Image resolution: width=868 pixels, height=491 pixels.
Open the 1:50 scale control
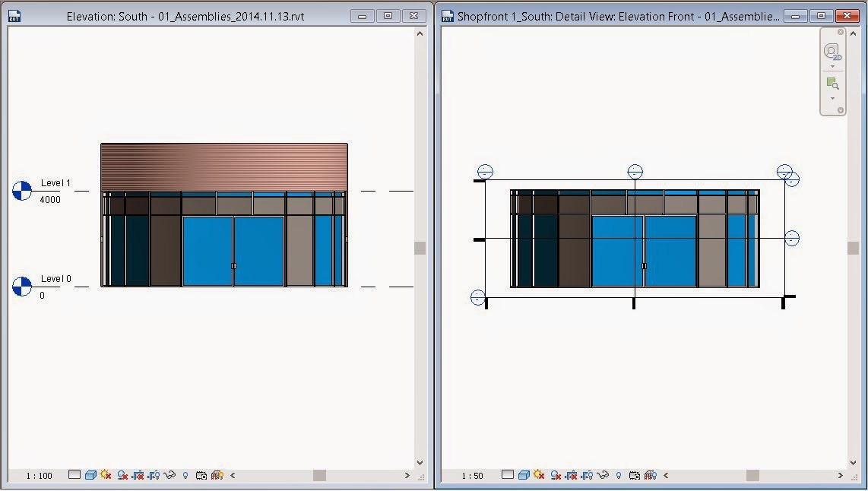click(471, 475)
